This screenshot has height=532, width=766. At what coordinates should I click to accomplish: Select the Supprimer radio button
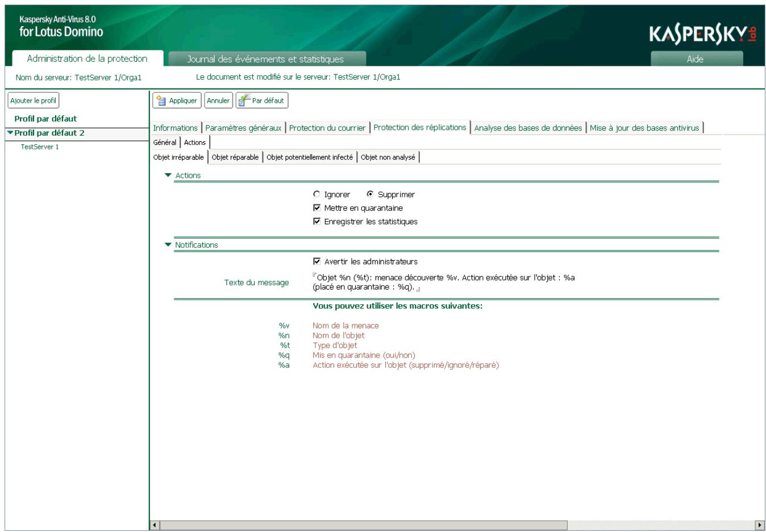point(370,194)
